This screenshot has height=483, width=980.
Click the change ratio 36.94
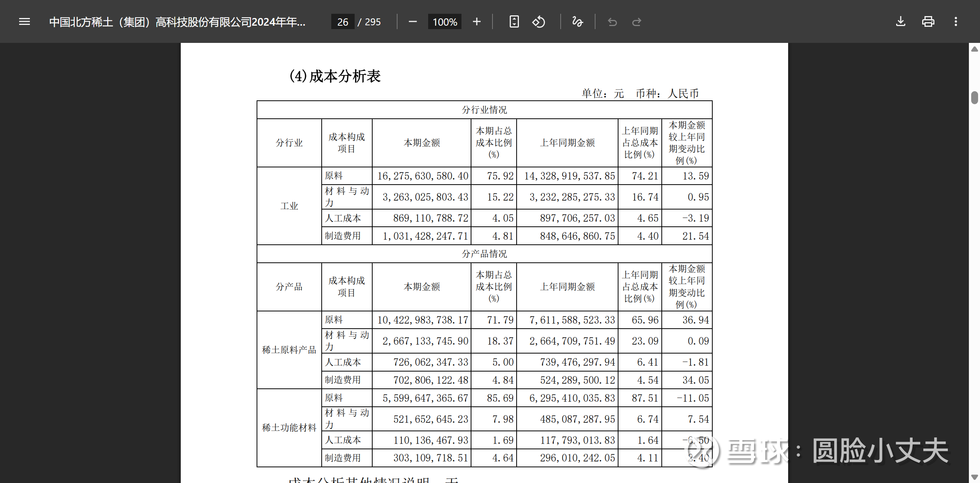tap(695, 320)
